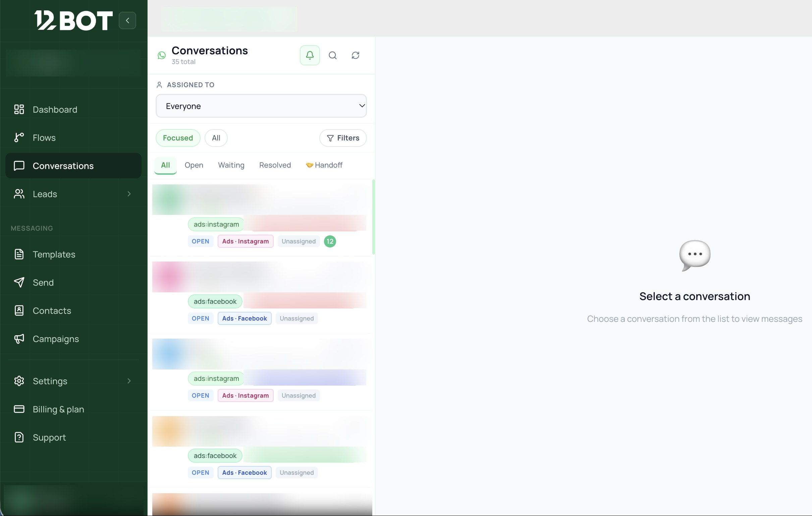The width and height of the screenshot is (812, 516).
Task: Open Templates in the sidebar
Action: [x=73, y=254]
